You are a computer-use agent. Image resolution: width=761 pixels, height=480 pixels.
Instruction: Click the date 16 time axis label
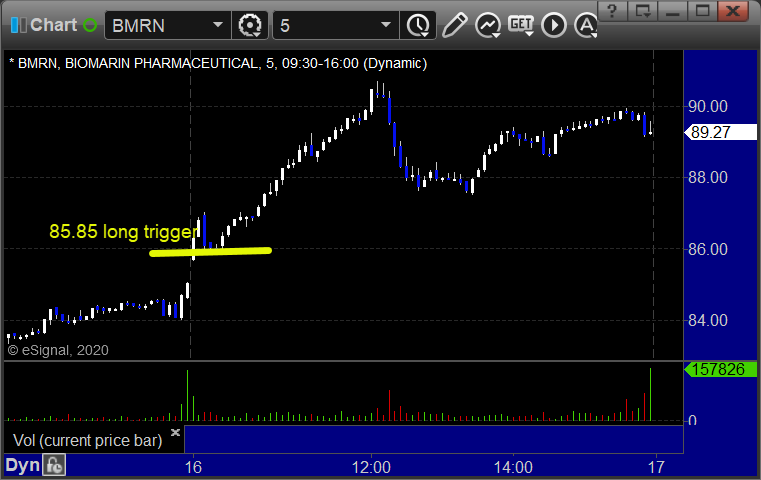tap(193, 467)
